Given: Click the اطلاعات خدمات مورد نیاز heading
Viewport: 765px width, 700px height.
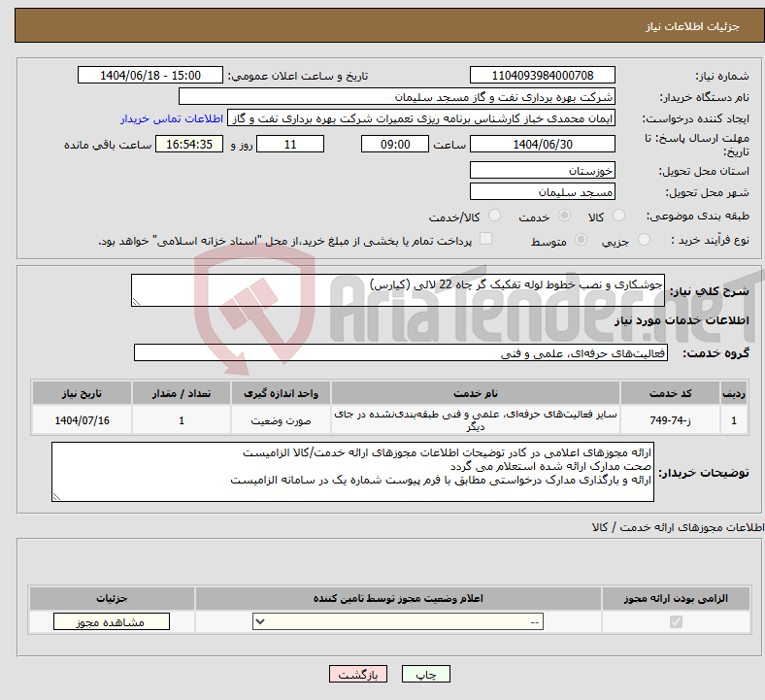Looking at the screenshot, I should point(682,320).
